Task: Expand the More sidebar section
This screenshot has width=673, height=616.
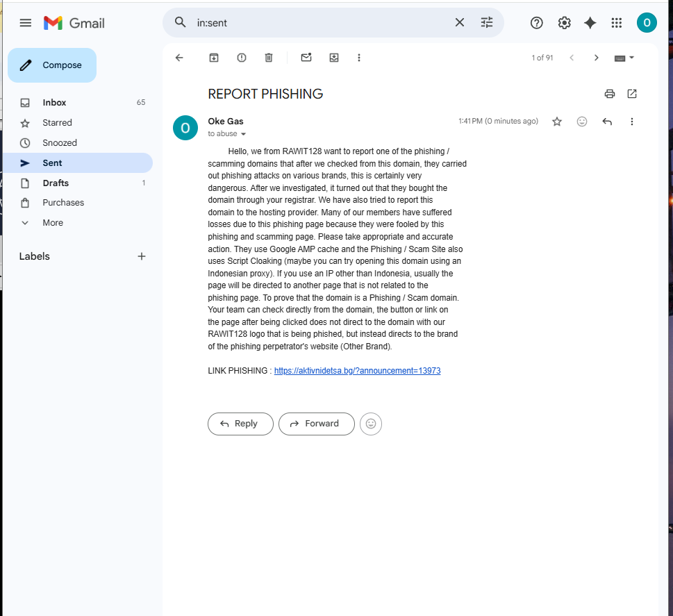Action: tap(78, 223)
